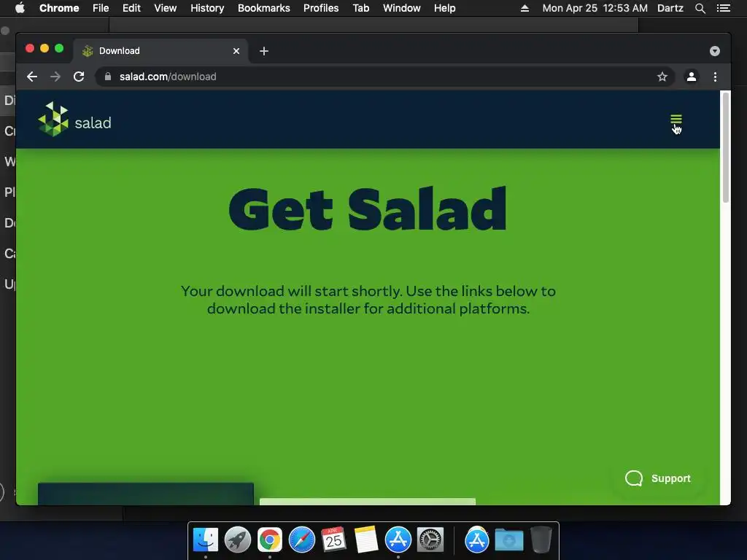
Task: Navigate back in Chrome
Action: [x=32, y=77]
